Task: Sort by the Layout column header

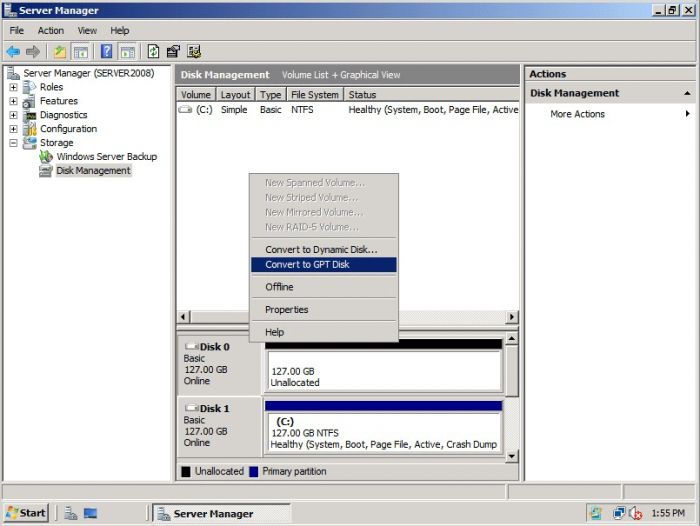Action: click(235, 95)
